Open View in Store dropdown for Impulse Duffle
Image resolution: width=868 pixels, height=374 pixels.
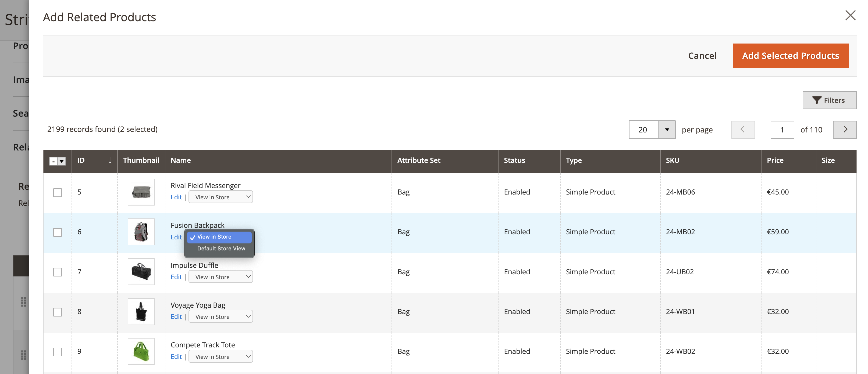tap(220, 277)
